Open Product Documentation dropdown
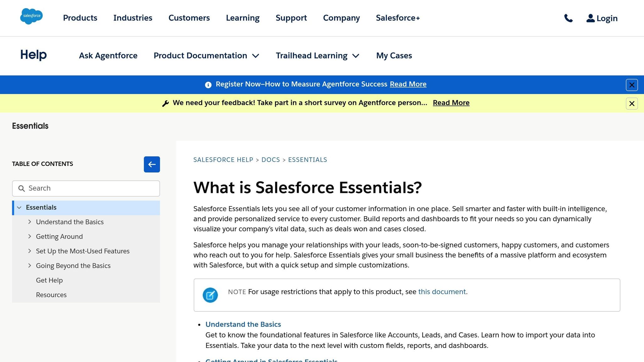Viewport: 644px width, 362px height. point(206,56)
